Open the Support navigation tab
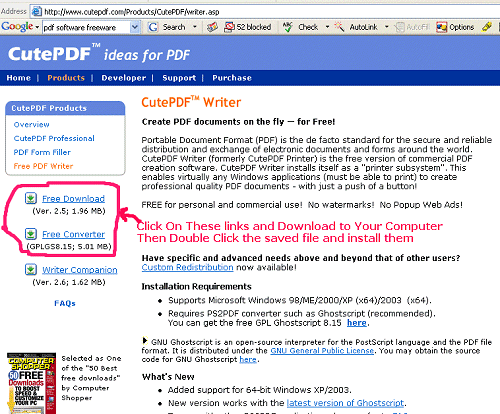The width and height of the screenshot is (500, 414). [x=179, y=78]
